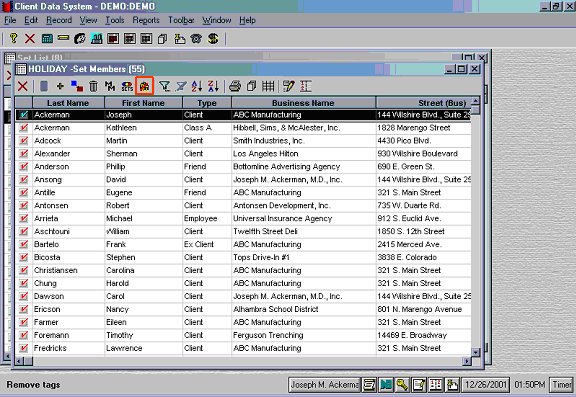Click the Business Name column header
576x397 pixels.
pos(303,103)
